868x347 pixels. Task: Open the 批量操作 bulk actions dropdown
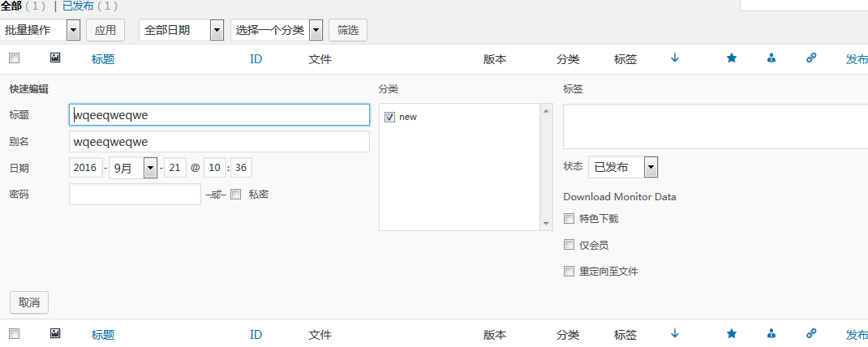click(41, 30)
